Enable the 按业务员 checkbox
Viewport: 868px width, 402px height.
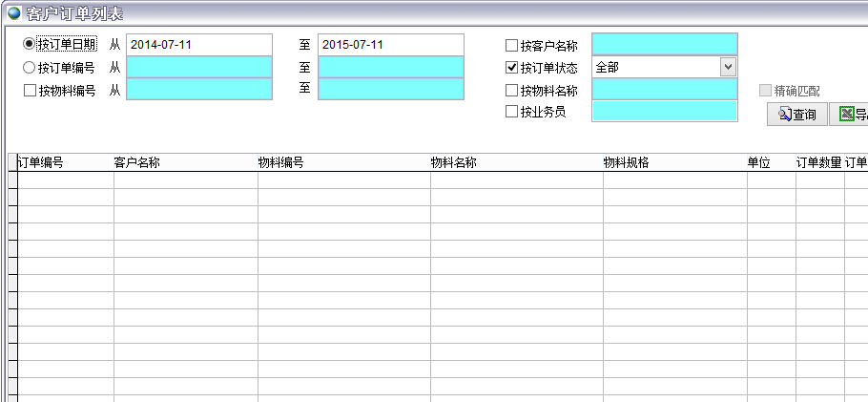(512, 112)
